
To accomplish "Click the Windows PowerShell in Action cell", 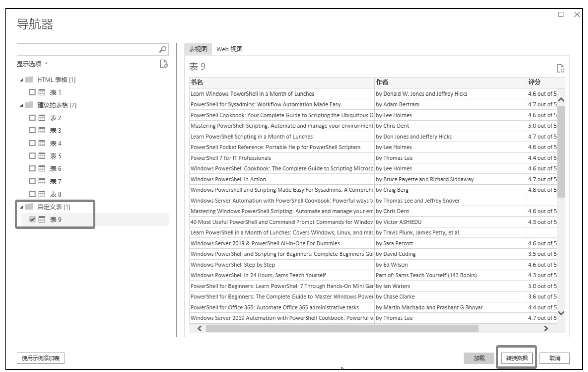I will pyautogui.click(x=282, y=179).
